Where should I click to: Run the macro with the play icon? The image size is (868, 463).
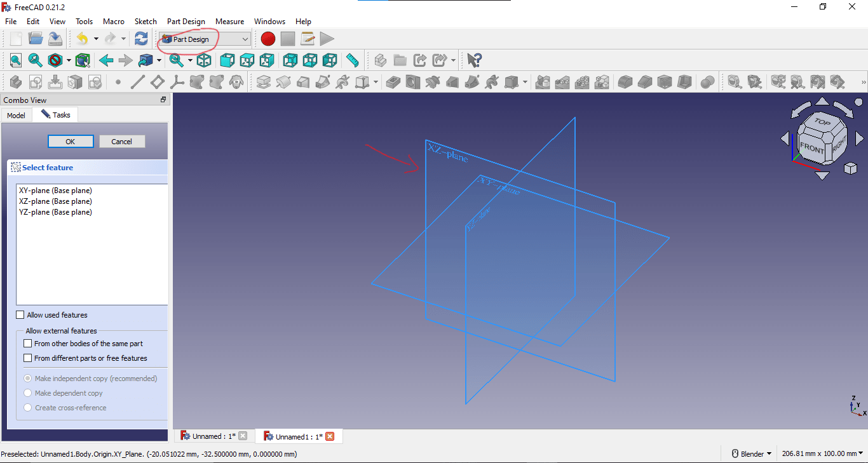(327, 39)
